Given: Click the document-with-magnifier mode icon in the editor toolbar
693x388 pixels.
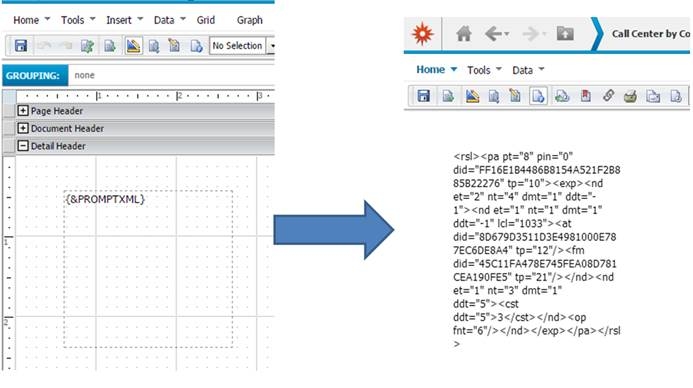Looking at the screenshot, I should pos(154,46).
